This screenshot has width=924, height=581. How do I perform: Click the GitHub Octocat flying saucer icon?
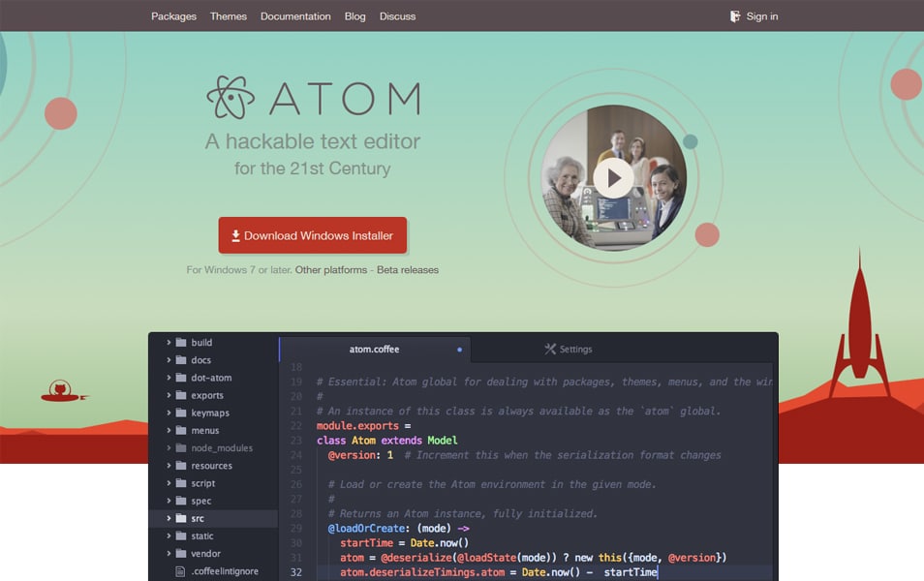pos(64,391)
